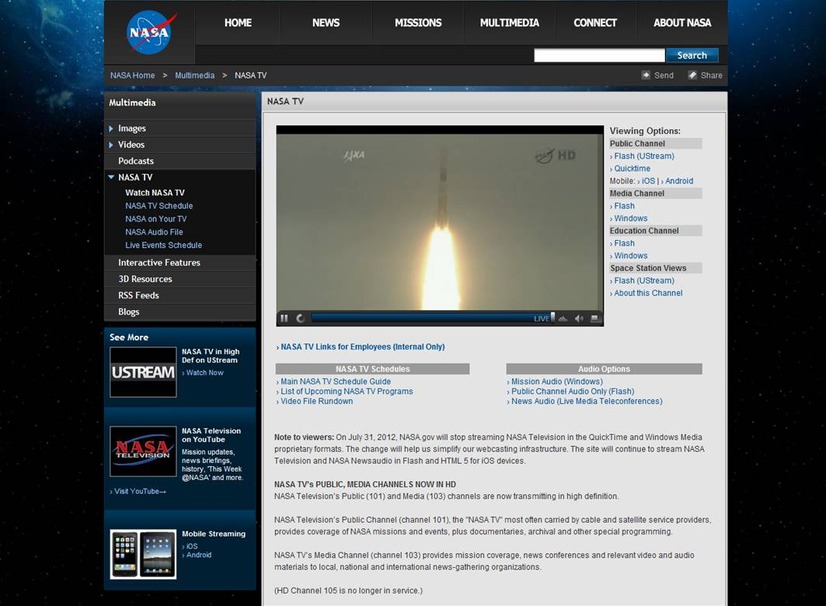Open NASA Audio File link
826x606 pixels.
click(x=154, y=232)
